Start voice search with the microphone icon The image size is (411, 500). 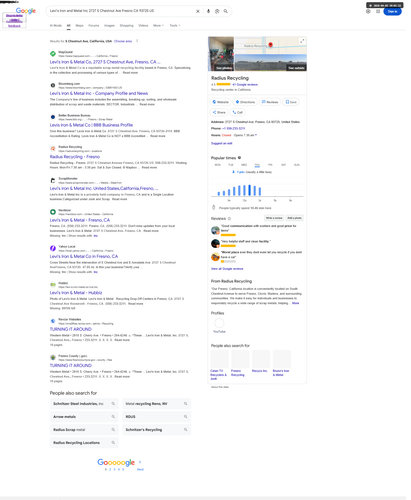coord(208,11)
